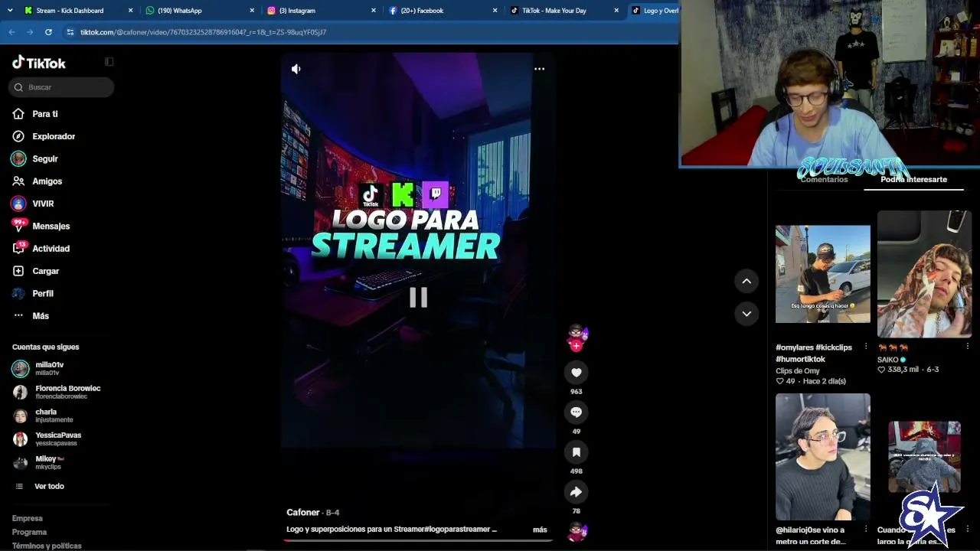Close the WhatsApp browser tab
This screenshot has height=551, width=980.
coord(252,11)
